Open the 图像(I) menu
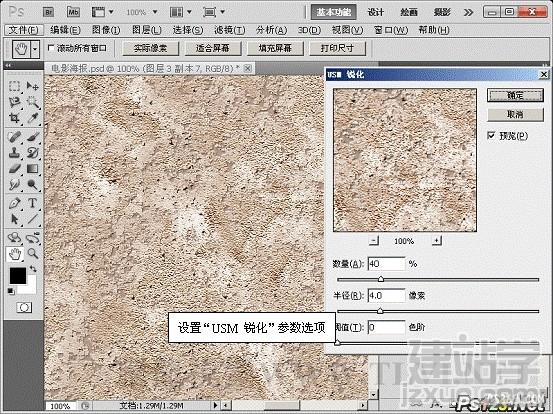 coord(106,30)
